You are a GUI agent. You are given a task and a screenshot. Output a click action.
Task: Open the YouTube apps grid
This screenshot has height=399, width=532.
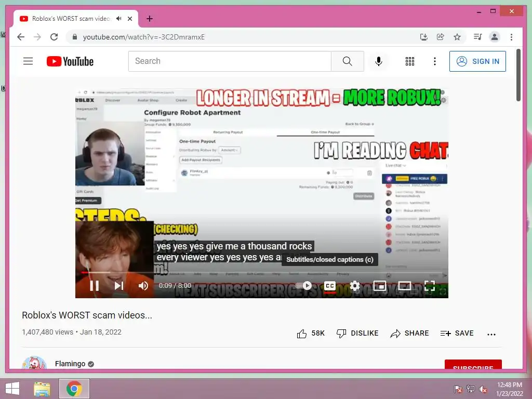coord(410,61)
